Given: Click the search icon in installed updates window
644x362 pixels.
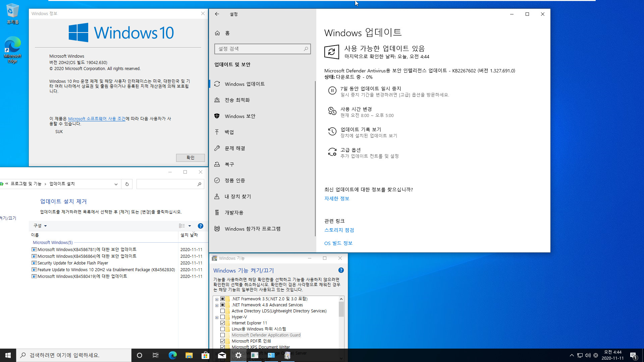Looking at the screenshot, I should (199, 184).
